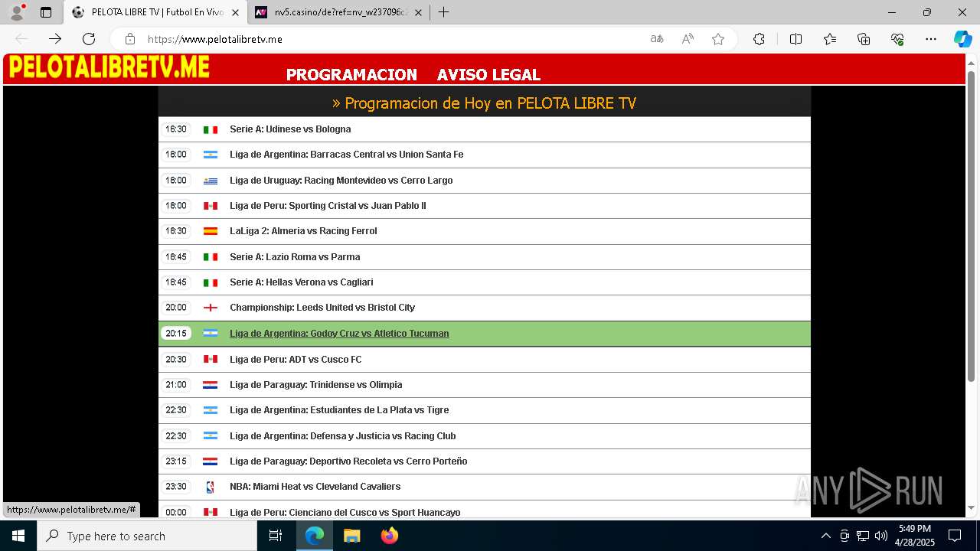Click the Programacion de Hoy header

pyautogui.click(x=484, y=103)
